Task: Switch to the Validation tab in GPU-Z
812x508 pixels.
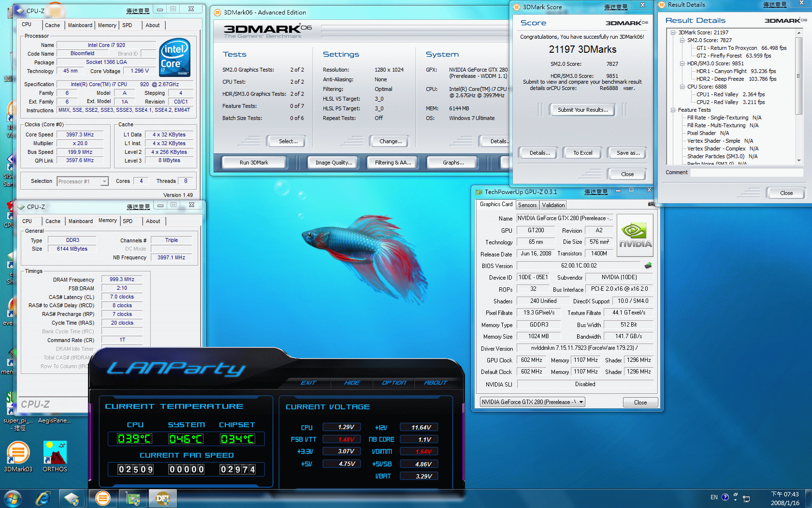Action: (x=553, y=205)
